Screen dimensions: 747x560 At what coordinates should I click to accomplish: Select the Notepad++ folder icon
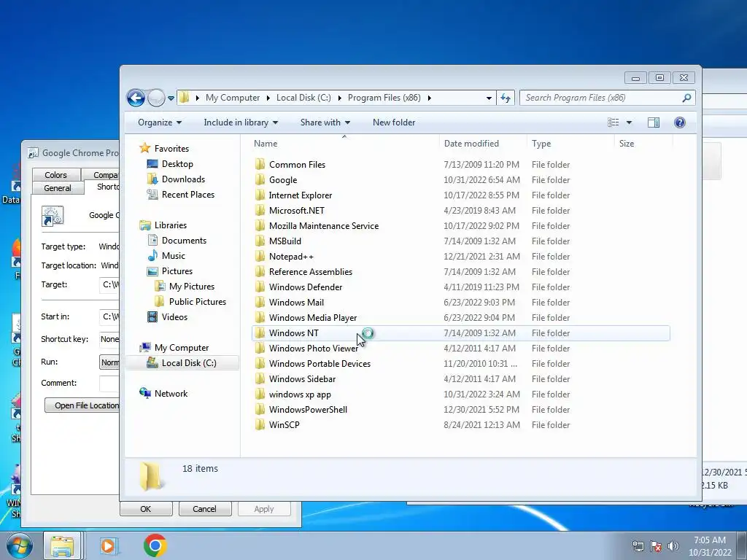point(260,256)
